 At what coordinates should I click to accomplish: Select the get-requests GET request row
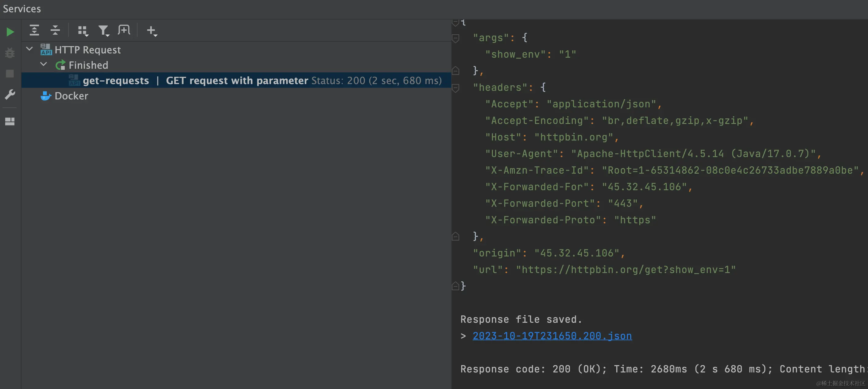[x=236, y=80]
